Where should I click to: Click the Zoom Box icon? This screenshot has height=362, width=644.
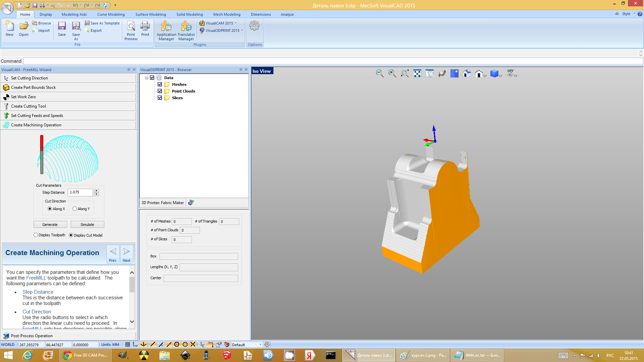click(x=405, y=73)
